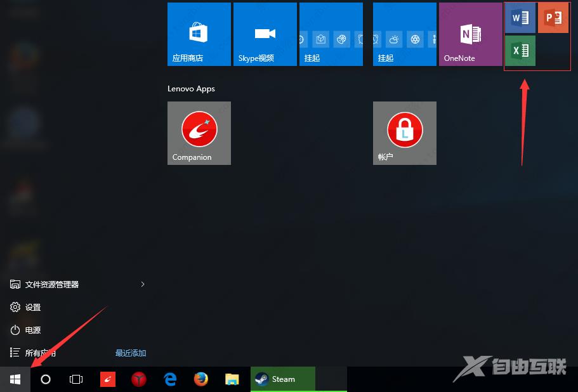Launch PowerPoint from the small tile
Viewport: 578px width, 392px height.
tap(553, 18)
